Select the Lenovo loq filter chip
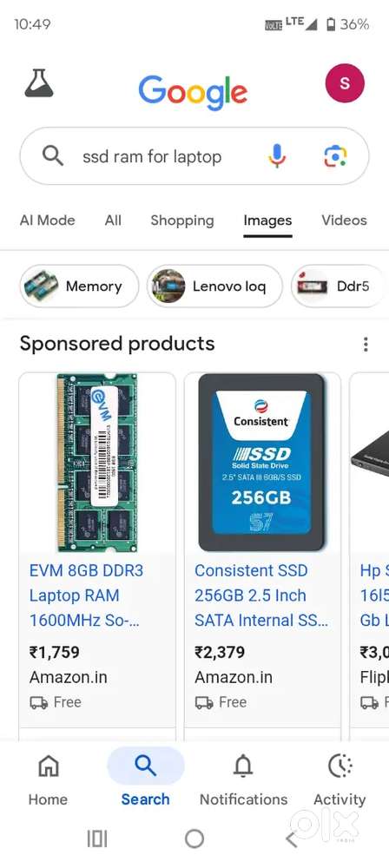 pos(214,286)
